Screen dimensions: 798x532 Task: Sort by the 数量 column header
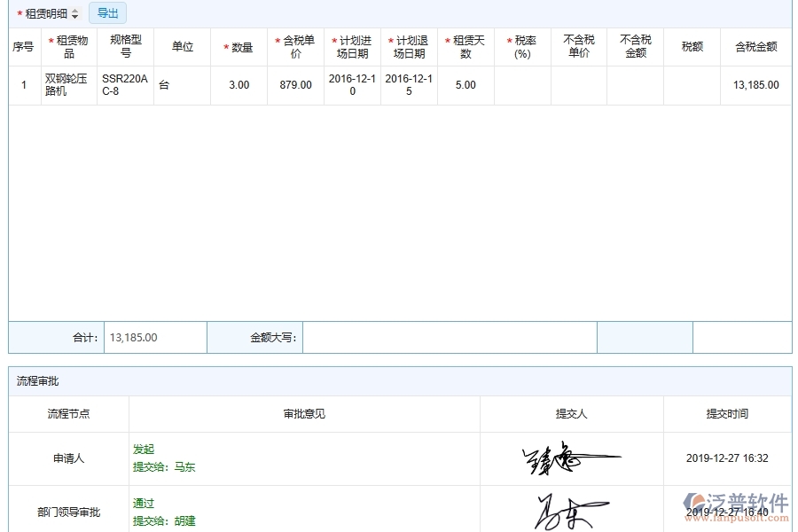coord(239,47)
